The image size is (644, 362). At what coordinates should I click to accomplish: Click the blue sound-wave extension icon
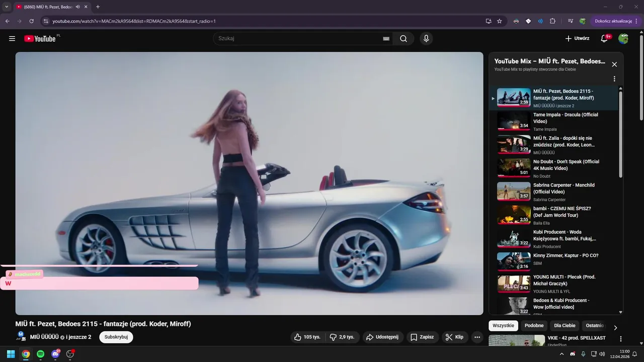tap(540, 21)
